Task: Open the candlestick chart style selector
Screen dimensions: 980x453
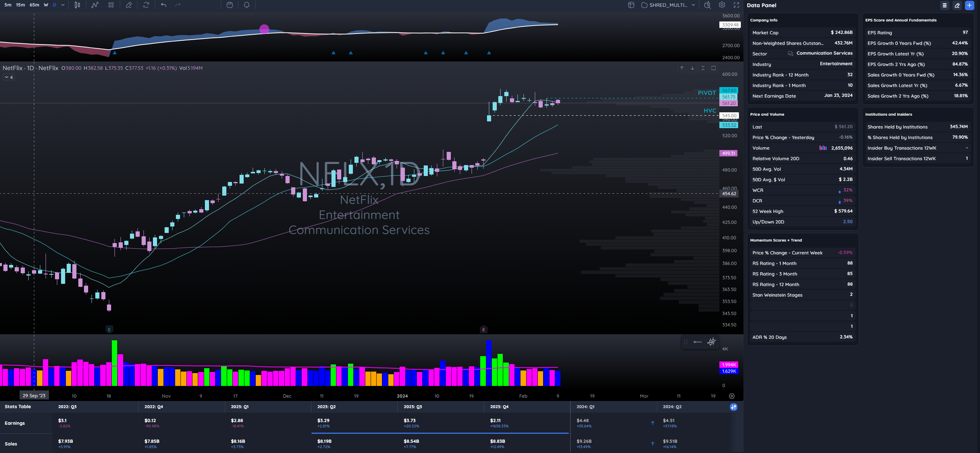Action: [x=77, y=5]
